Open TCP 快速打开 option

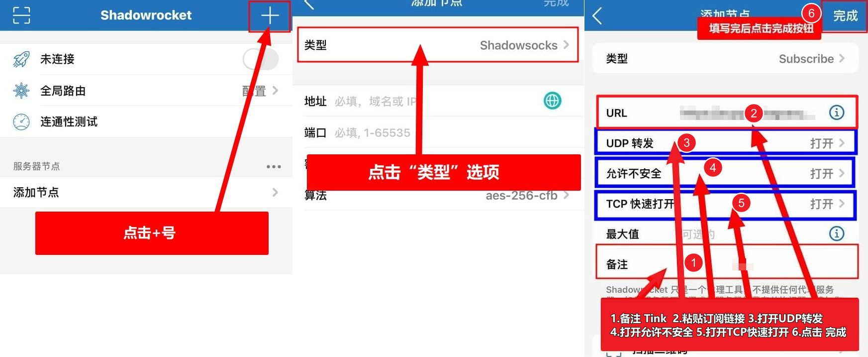click(x=726, y=204)
